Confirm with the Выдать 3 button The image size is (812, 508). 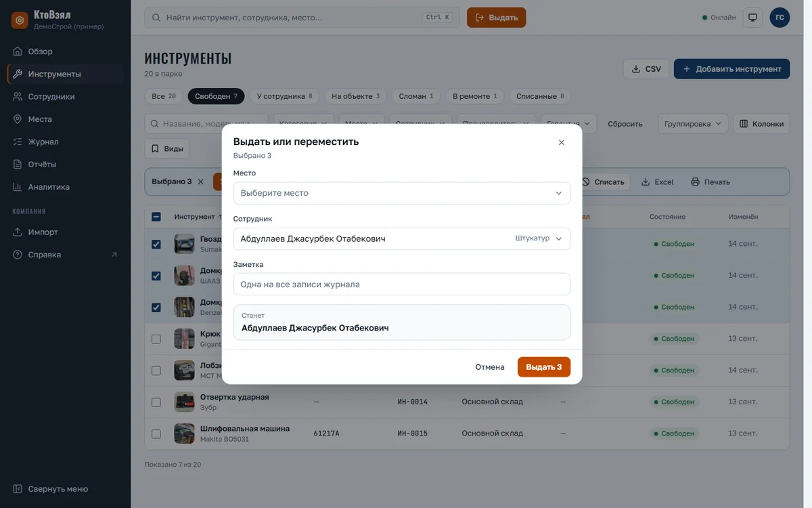coord(544,367)
